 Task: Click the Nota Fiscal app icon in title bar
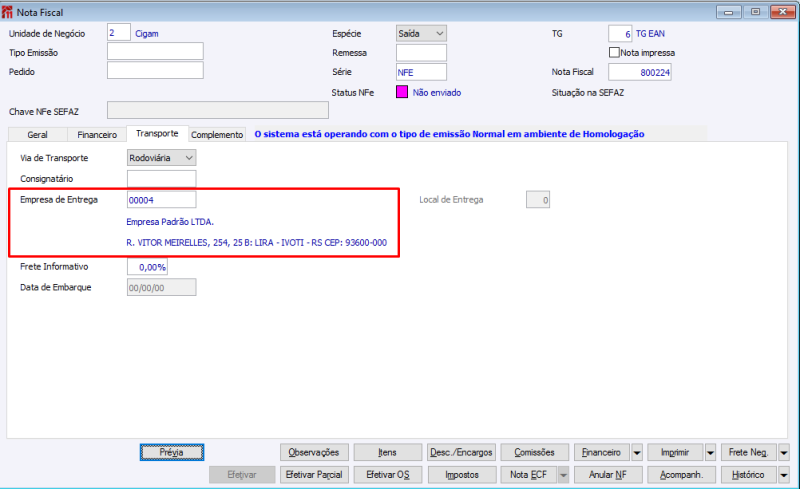7,12
